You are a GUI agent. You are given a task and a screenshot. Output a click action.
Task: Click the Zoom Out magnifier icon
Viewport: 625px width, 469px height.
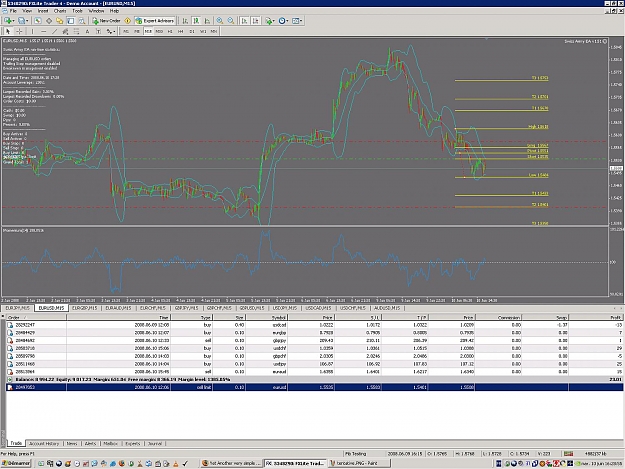(x=231, y=21)
